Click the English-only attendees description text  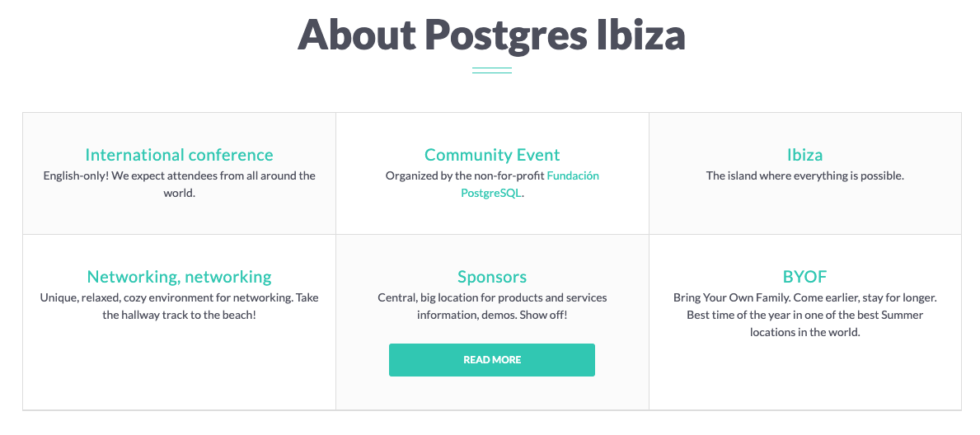[180, 185]
